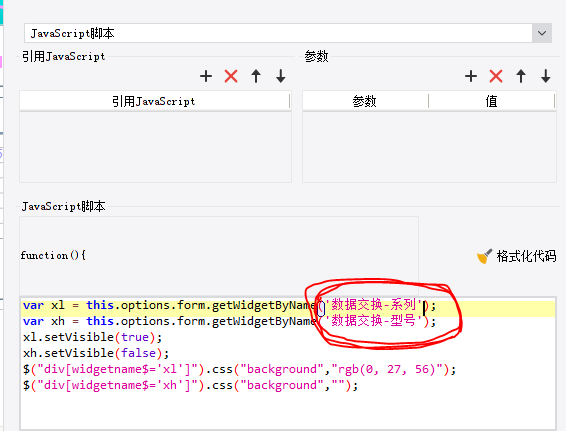Click in the empty 参数 table area
The width and height of the screenshot is (566, 431).
(x=429, y=147)
